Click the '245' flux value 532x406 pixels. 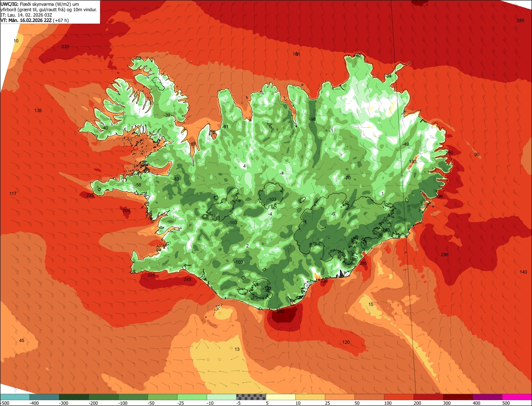pos(187,279)
